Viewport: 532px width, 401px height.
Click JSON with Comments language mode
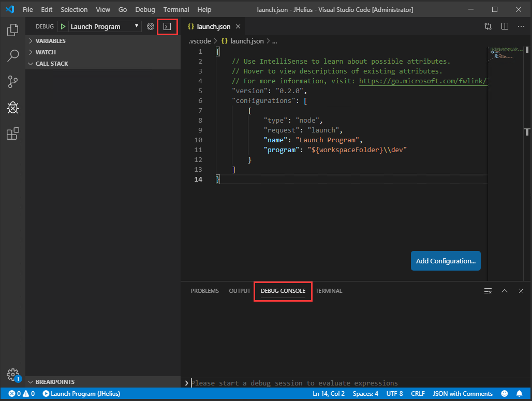[x=463, y=394]
